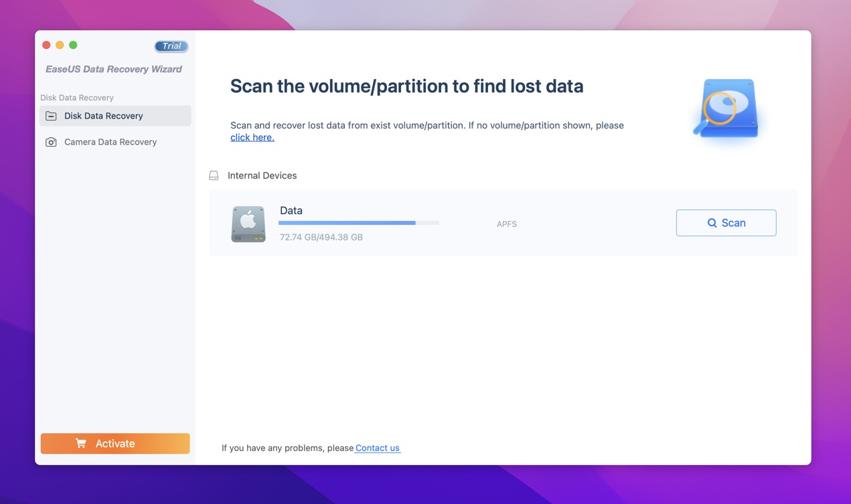The height and width of the screenshot is (504, 851).
Task: Open the Contact us link
Action: pos(378,448)
